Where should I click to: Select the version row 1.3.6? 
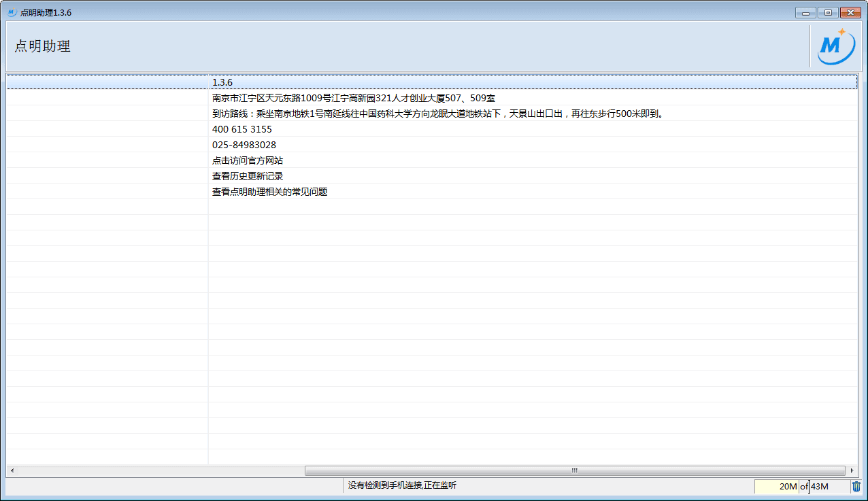432,82
